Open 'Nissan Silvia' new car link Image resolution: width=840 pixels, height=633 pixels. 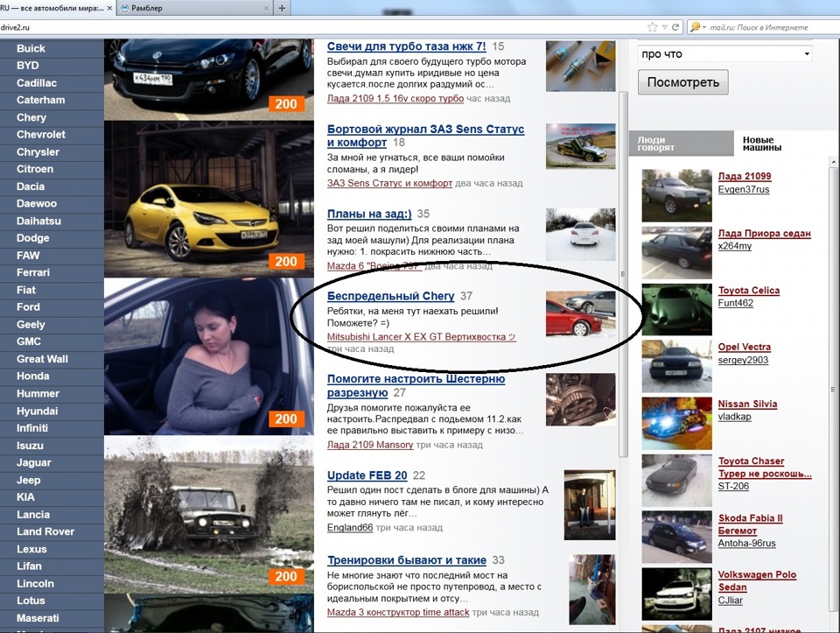click(747, 404)
